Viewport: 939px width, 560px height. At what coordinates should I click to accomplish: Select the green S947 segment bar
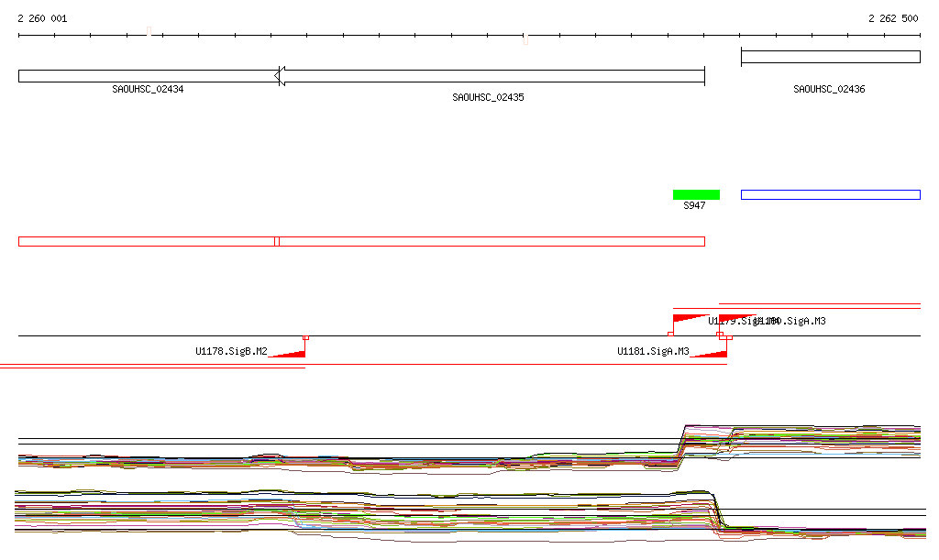(697, 194)
